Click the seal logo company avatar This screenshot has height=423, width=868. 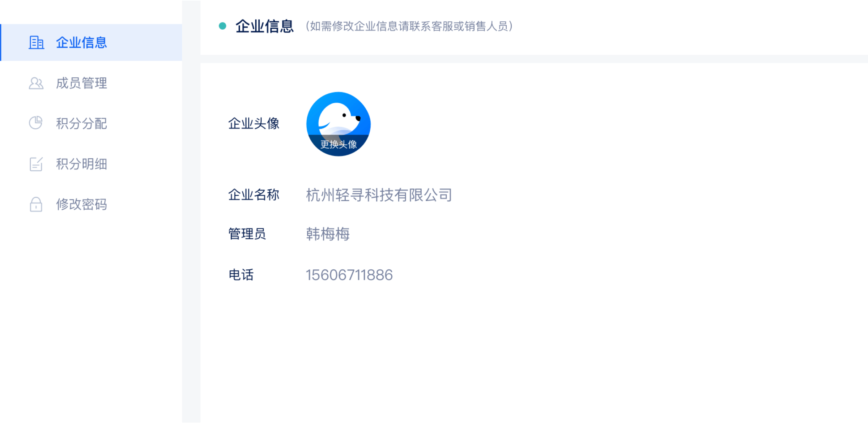point(339,124)
